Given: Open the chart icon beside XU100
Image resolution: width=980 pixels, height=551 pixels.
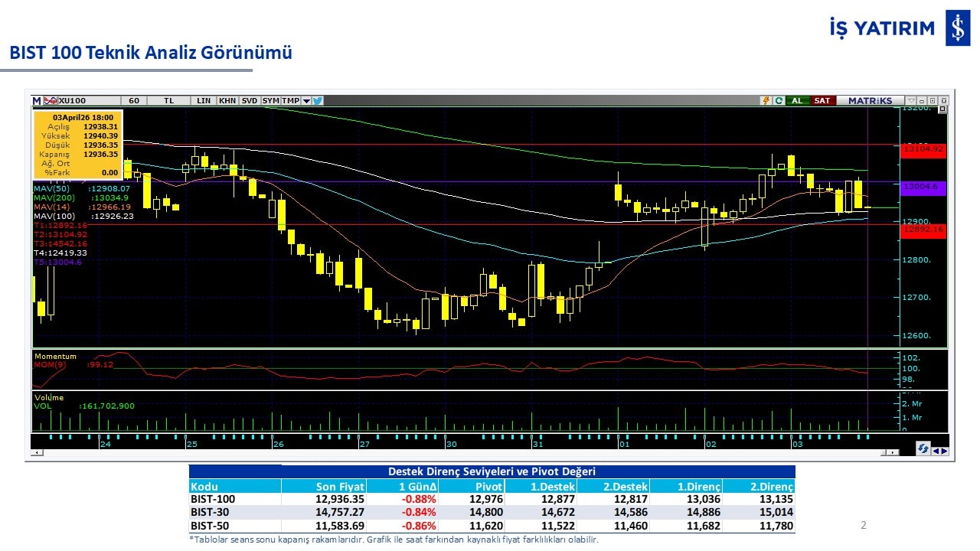Looking at the screenshot, I should [50, 100].
